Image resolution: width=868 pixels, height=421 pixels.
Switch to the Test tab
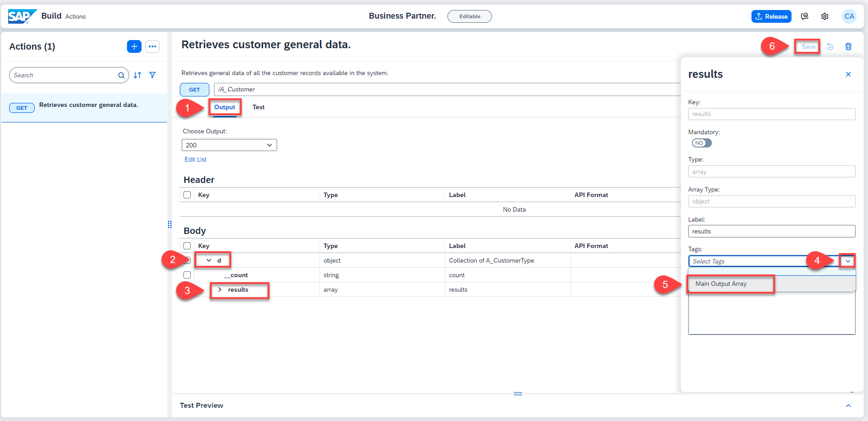tap(259, 107)
